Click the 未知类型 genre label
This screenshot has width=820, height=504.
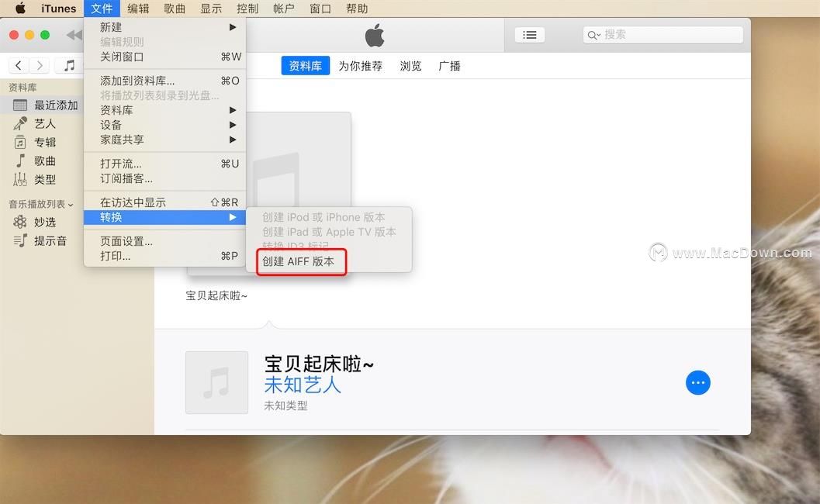click(285, 406)
